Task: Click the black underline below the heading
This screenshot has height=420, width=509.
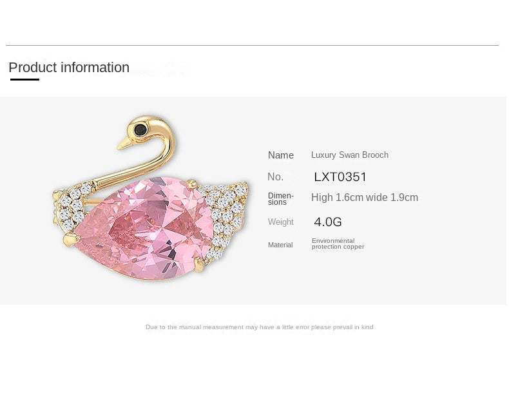Action: 24,79
